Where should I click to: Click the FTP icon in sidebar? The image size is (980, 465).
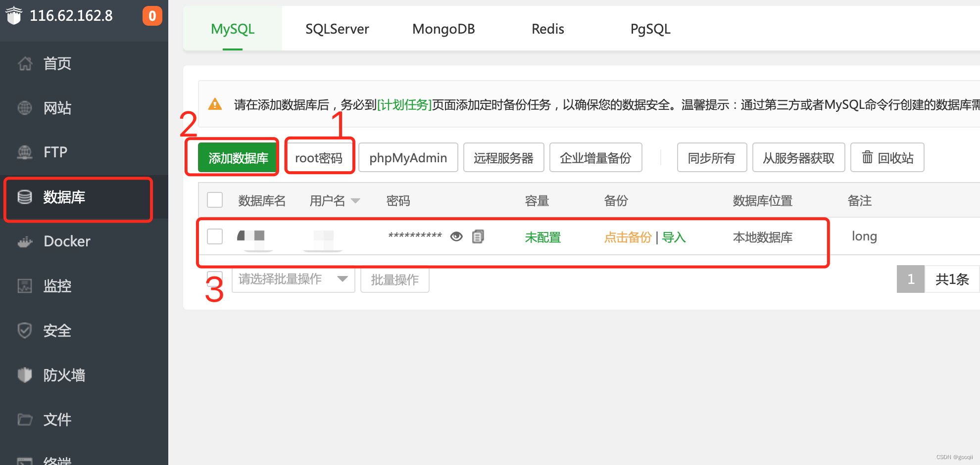click(x=25, y=152)
